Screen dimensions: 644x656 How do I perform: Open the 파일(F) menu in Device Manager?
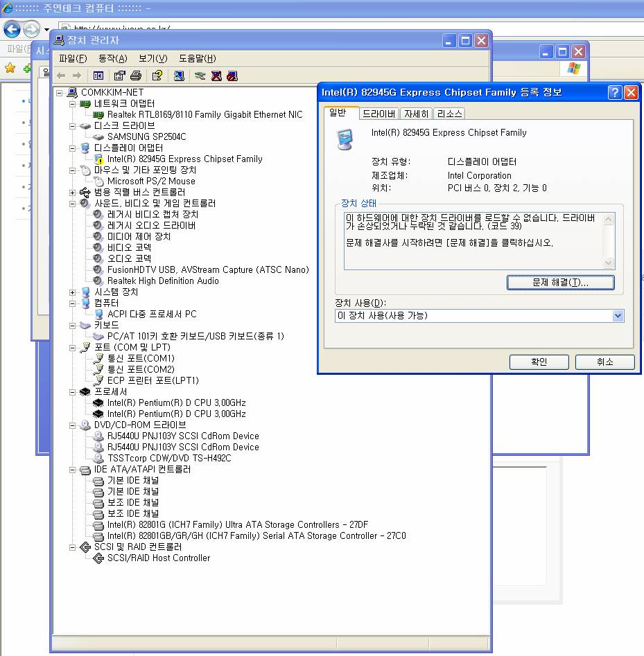point(73,59)
